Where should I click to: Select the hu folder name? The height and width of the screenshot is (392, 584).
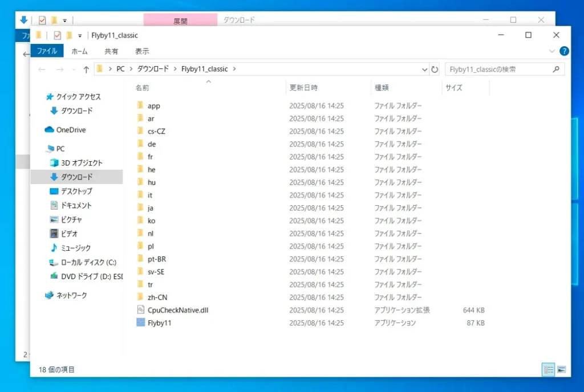[x=152, y=182]
